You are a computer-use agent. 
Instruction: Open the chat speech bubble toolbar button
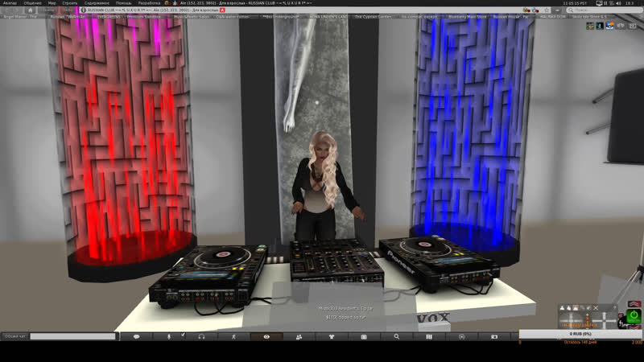tap(136, 336)
